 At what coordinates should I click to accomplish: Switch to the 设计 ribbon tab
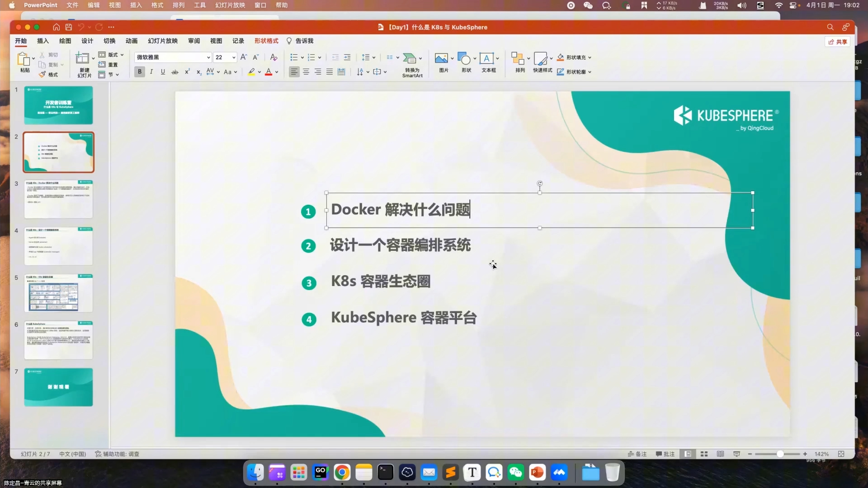tap(87, 41)
